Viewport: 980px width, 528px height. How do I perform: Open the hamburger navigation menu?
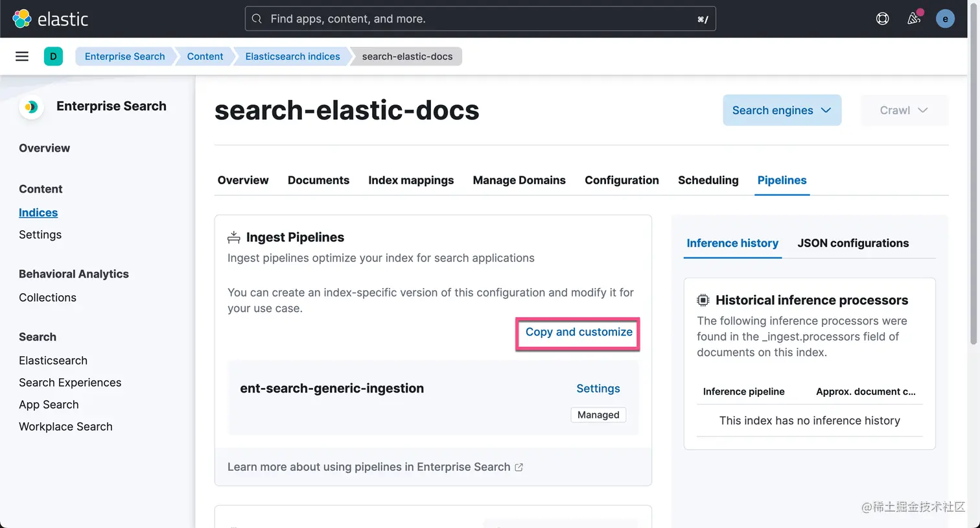pyautogui.click(x=22, y=56)
